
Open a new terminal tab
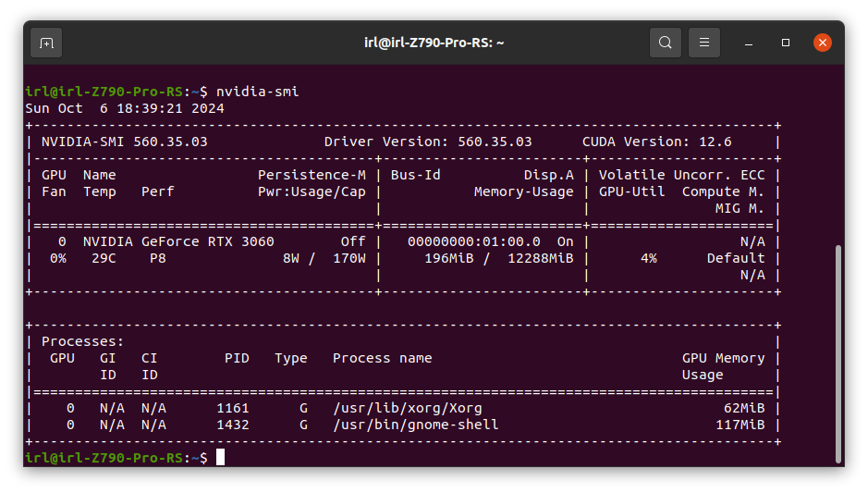coord(46,43)
